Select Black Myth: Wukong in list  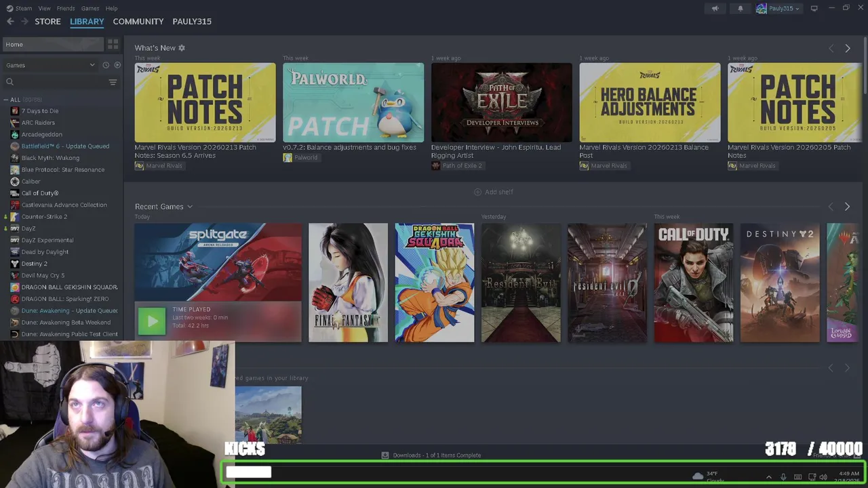50,158
